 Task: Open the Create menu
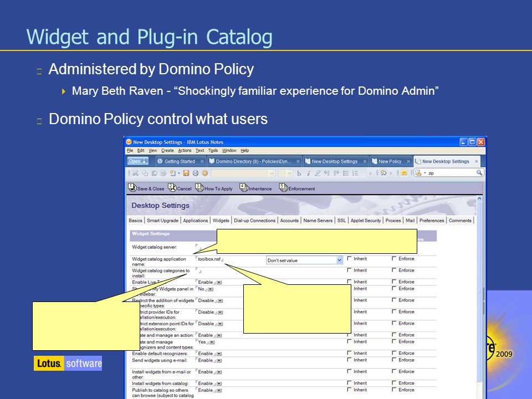pyautogui.click(x=167, y=150)
